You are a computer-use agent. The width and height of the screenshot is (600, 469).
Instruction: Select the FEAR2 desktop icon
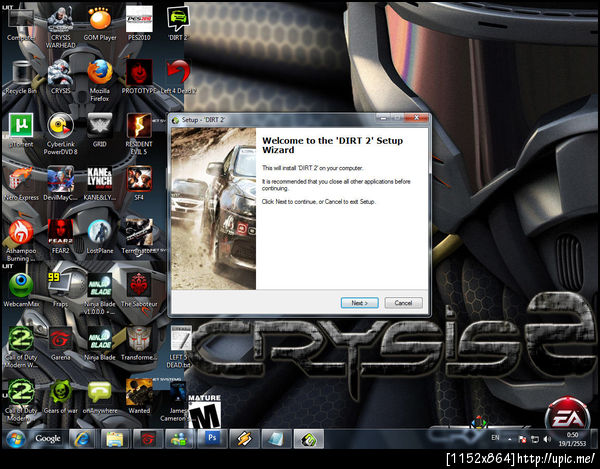coord(60,237)
